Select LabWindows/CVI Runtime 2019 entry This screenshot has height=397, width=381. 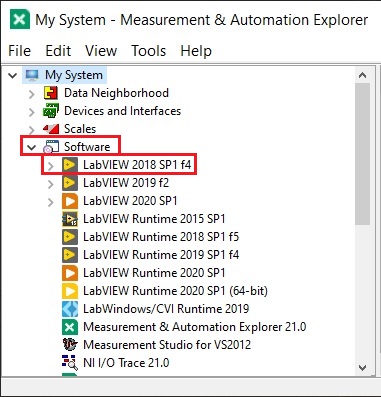[166, 309]
